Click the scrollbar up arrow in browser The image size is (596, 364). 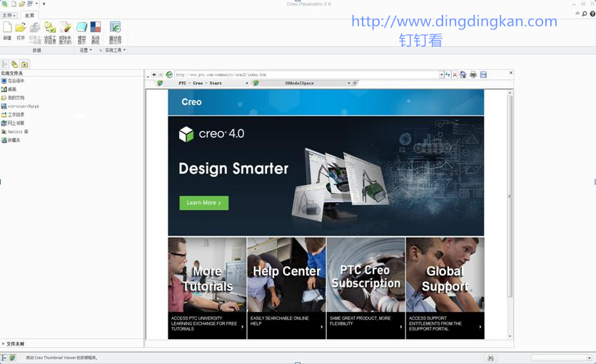[510, 93]
